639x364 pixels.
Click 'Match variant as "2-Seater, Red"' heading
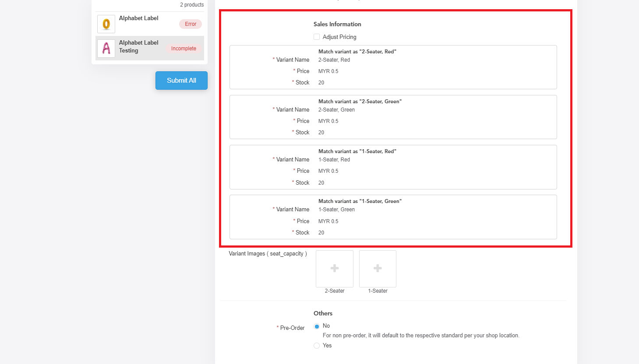[357, 52]
